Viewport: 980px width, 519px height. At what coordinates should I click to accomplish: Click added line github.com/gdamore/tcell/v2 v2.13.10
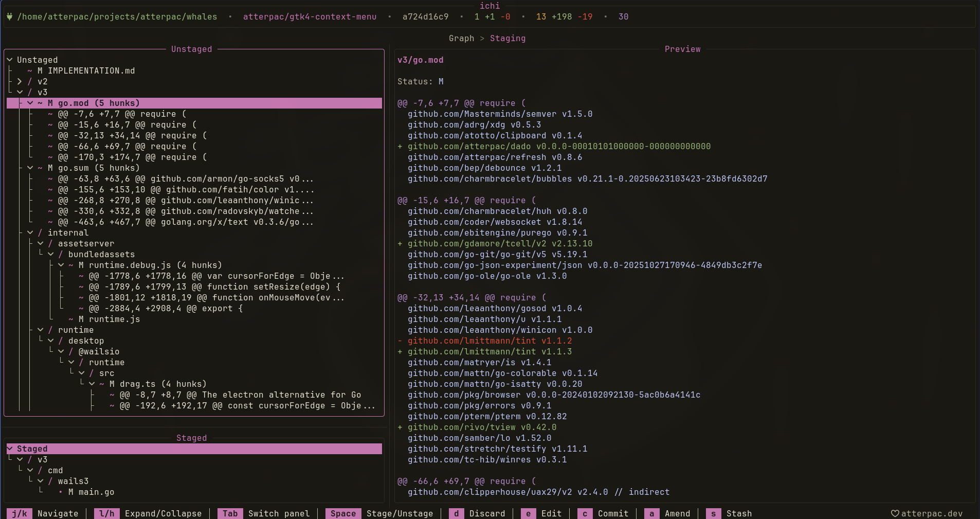pos(495,243)
